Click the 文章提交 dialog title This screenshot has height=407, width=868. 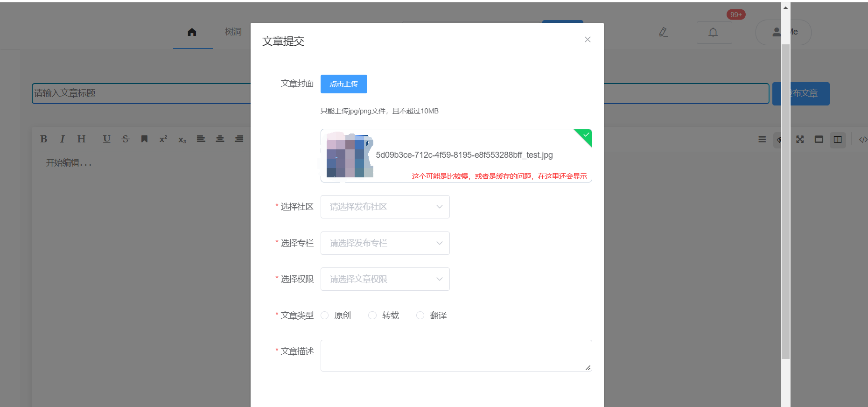coord(283,41)
